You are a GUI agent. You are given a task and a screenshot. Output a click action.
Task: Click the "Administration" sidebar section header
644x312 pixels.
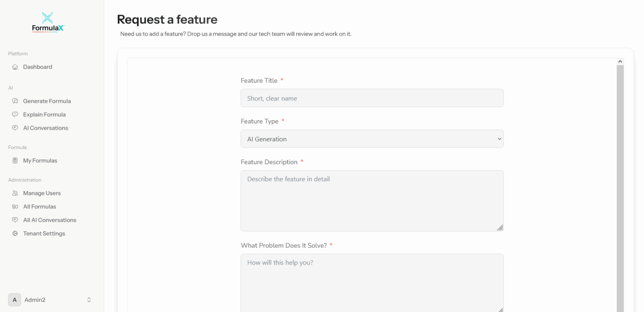[x=25, y=180]
